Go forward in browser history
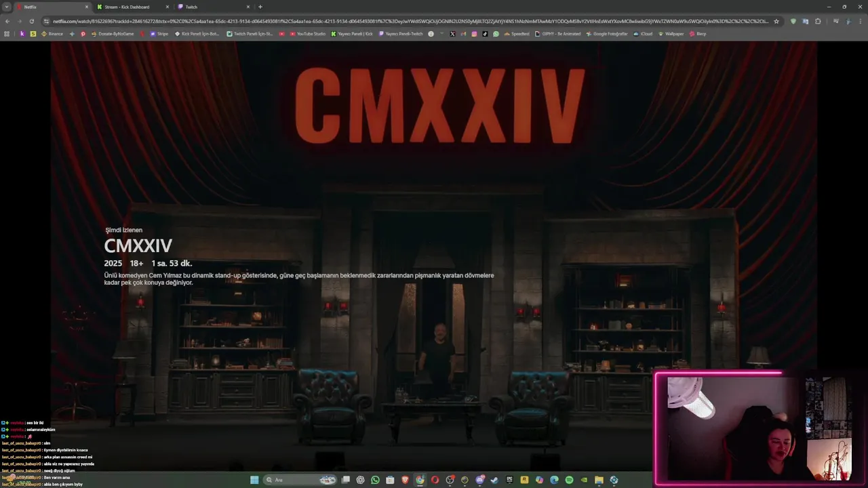 [x=19, y=21]
